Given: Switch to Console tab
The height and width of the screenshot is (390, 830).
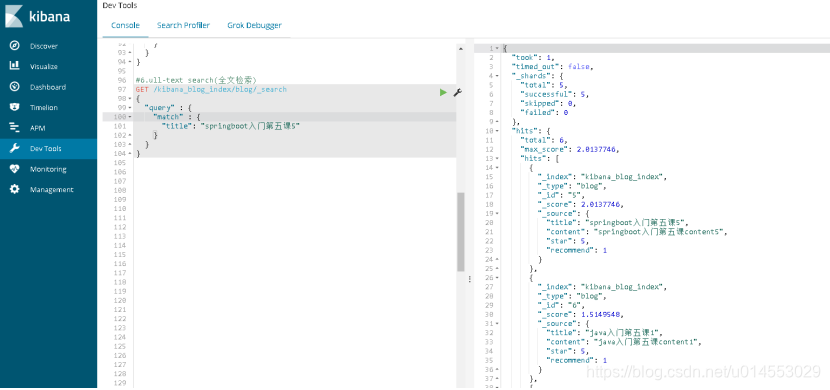Looking at the screenshot, I should point(125,25).
